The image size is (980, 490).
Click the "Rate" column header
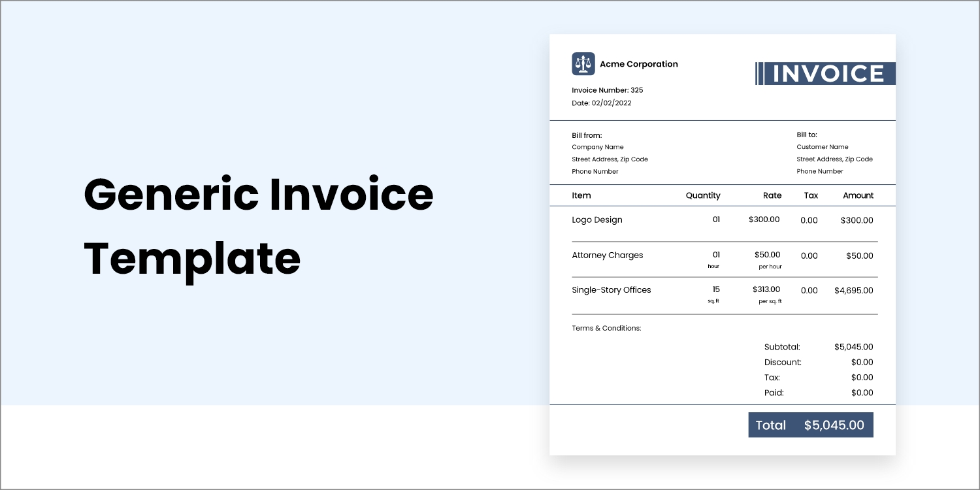772,195
